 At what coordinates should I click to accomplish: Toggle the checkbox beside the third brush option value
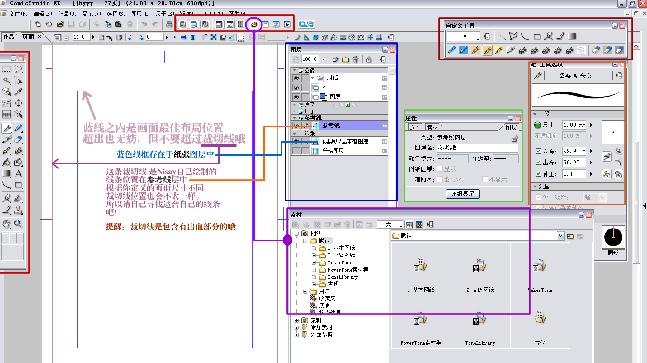click(x=538, y=151)
